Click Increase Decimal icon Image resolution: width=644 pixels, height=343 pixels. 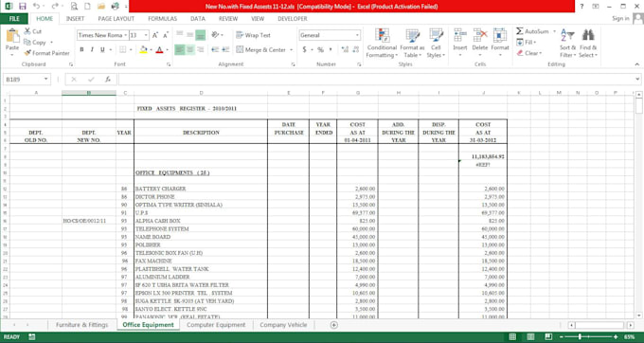click(345, 49)
